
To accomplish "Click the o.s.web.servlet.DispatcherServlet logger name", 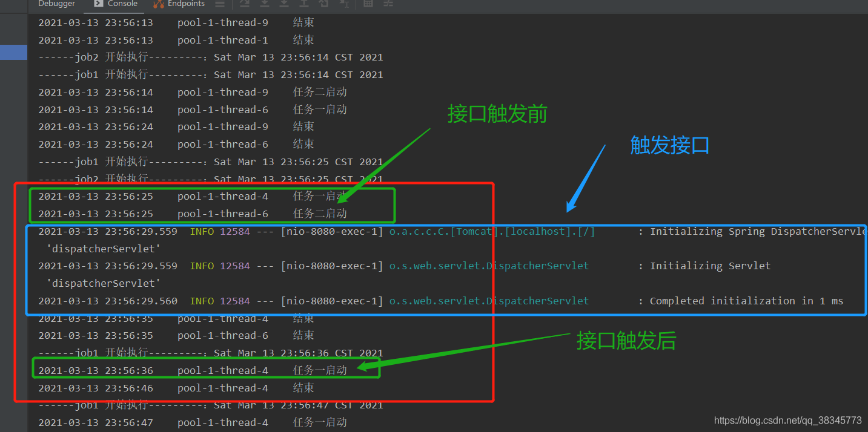I will pyautogui.click(x=488, y=266).
